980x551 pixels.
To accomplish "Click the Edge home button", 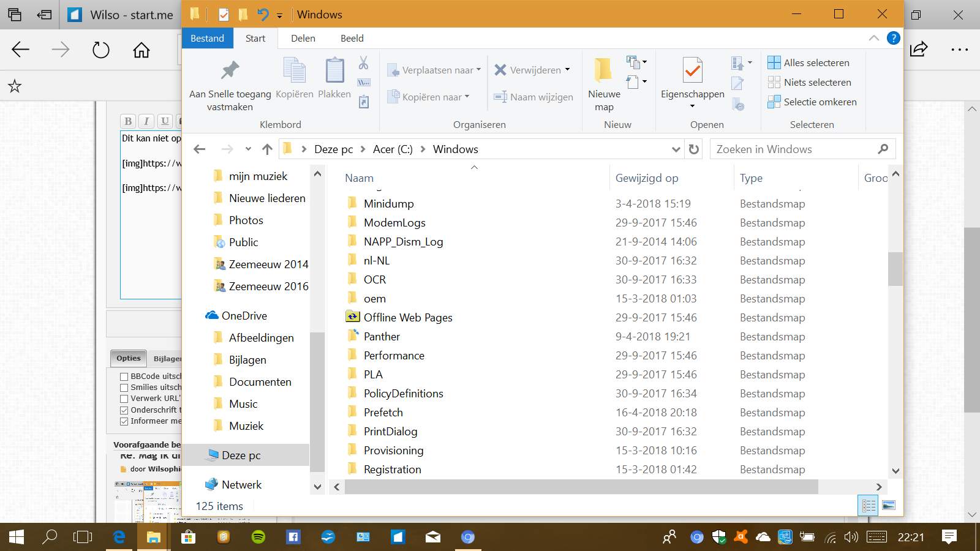I will [x=141, y=50].
